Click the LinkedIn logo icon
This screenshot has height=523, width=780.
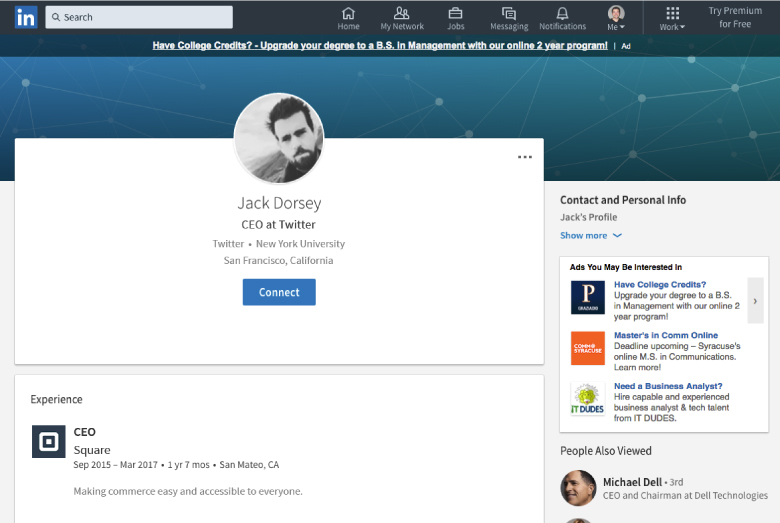[x=26, y=17]
